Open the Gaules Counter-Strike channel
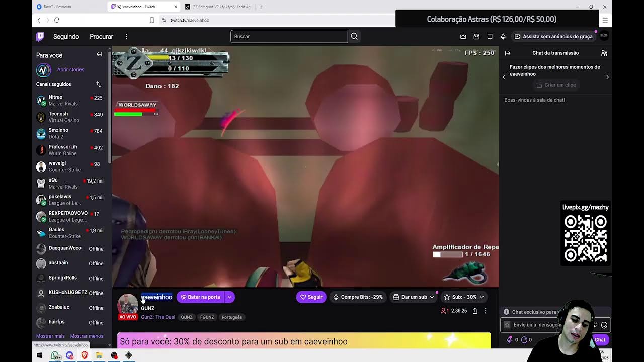This screenshot has height=362, width=644. (70, 233)
